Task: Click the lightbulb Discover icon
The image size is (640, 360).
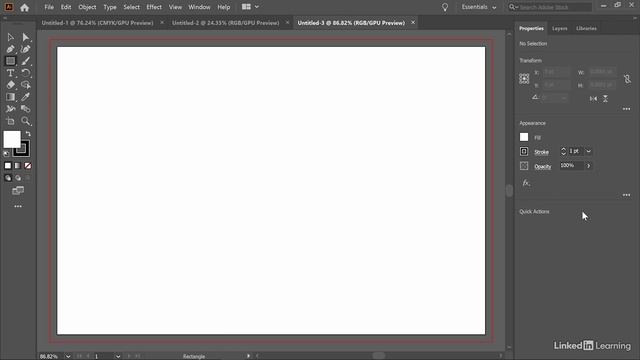Action: click(x=445, y=7)
